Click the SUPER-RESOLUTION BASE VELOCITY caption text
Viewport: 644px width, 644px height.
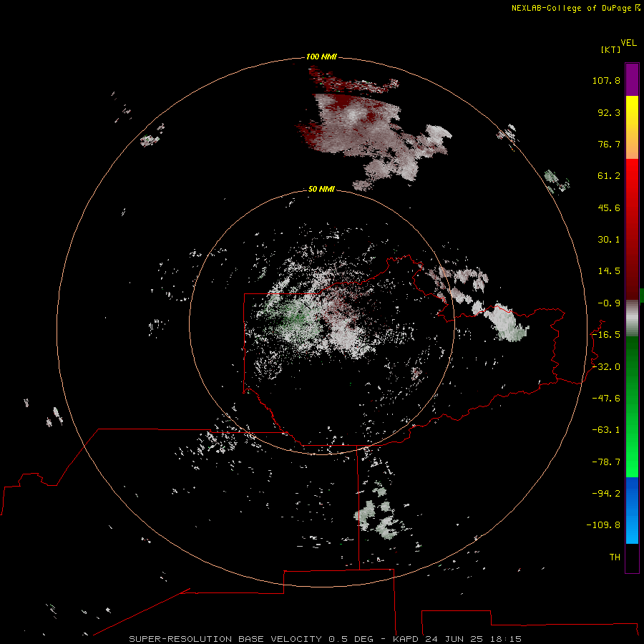click(225, 639)
